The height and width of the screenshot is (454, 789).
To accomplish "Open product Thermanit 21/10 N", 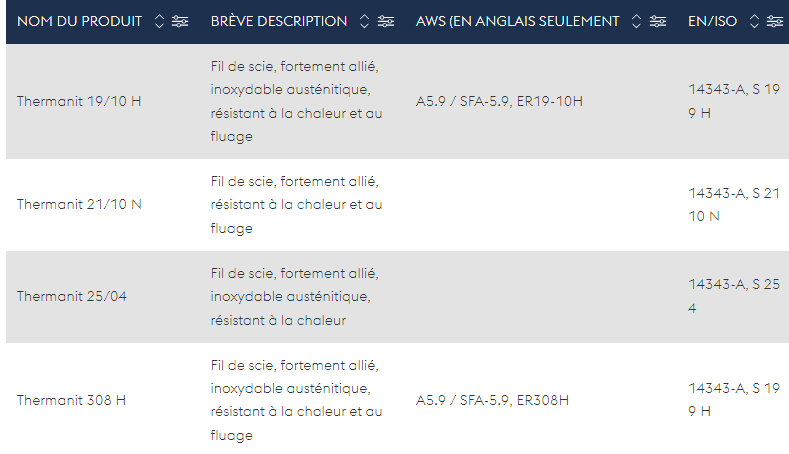I will (79, 204).
